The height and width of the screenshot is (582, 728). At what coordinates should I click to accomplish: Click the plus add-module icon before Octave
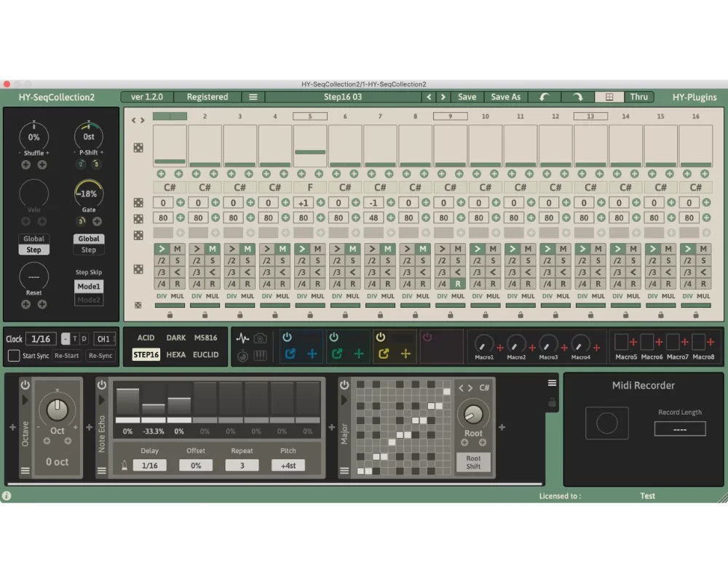click(x=12, y=427)
